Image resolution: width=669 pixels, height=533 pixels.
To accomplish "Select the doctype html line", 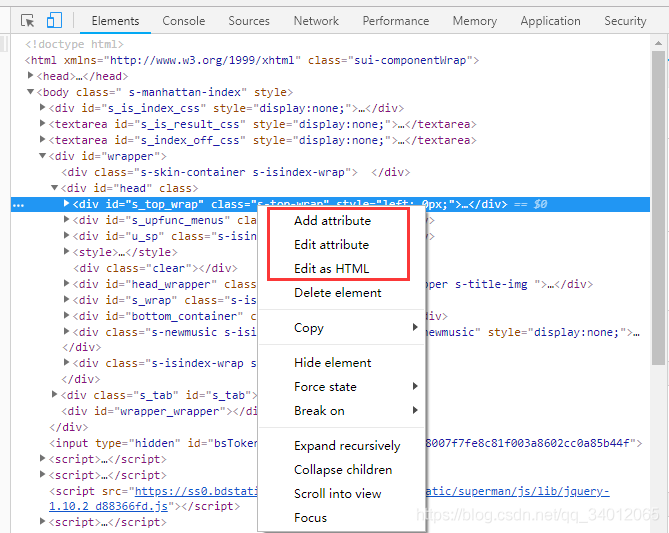I will point(74,44).
